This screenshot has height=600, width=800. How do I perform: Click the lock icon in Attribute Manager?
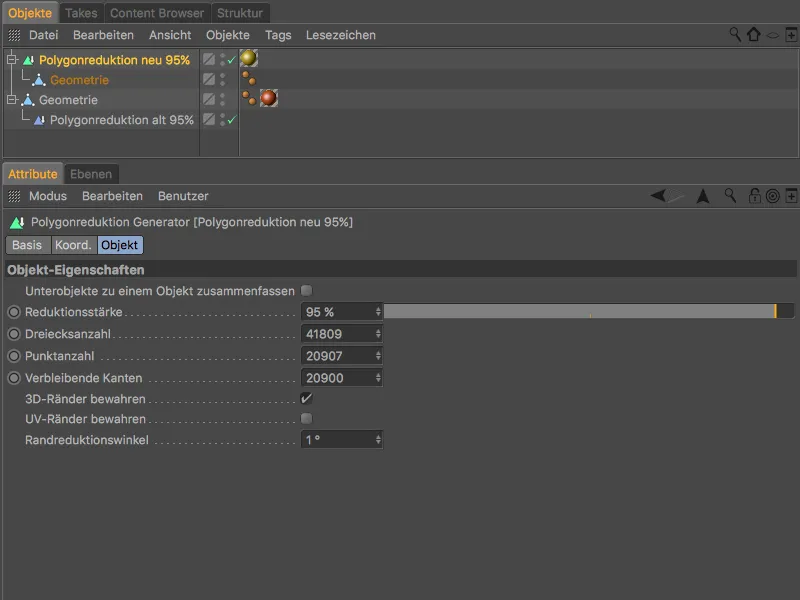coord(755,195)
